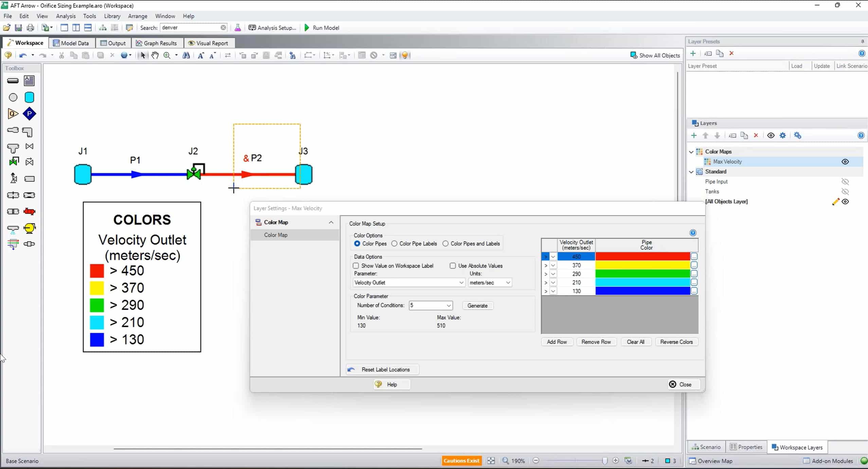Image resolution: width=868 pixels, height=469 pixels.
Task: Switch to the Graph Results tab
Action: coord(156,43)
